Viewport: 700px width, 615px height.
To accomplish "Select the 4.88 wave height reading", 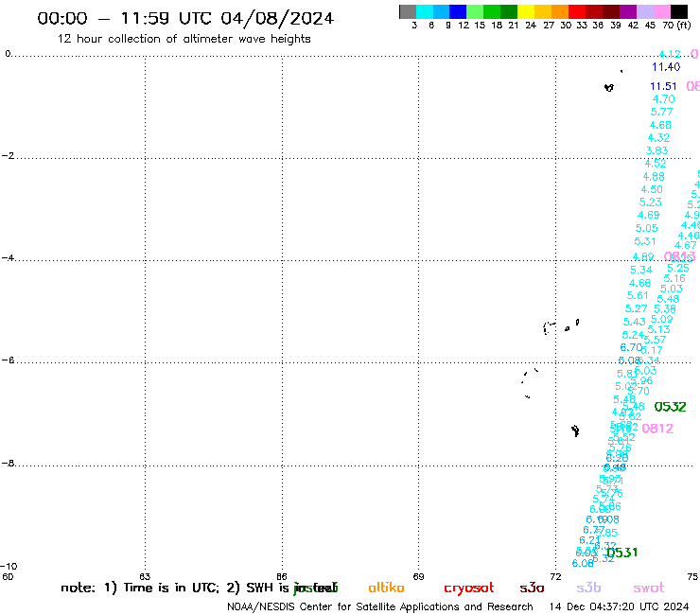I will (654, 177).
